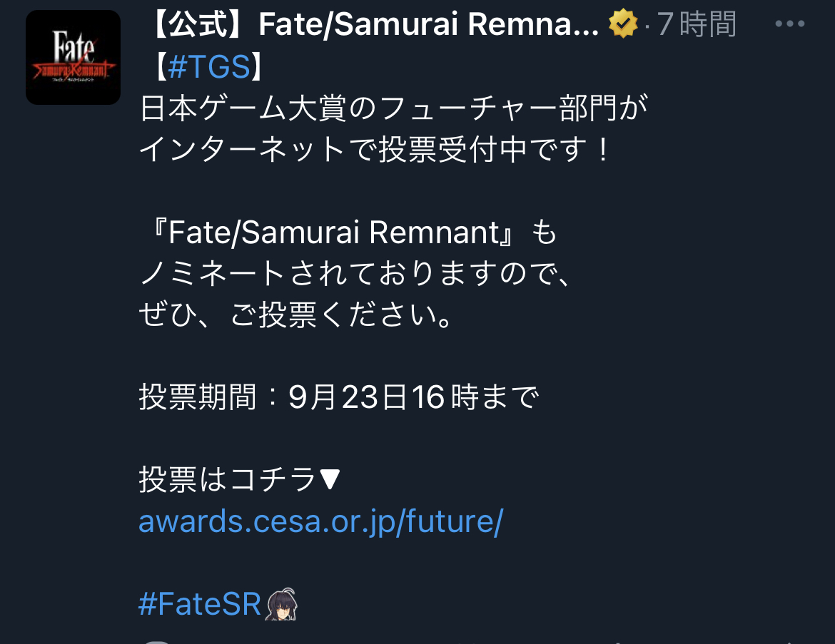Open the three-dot more options menu
835x644 pixels.
point(790,24)
